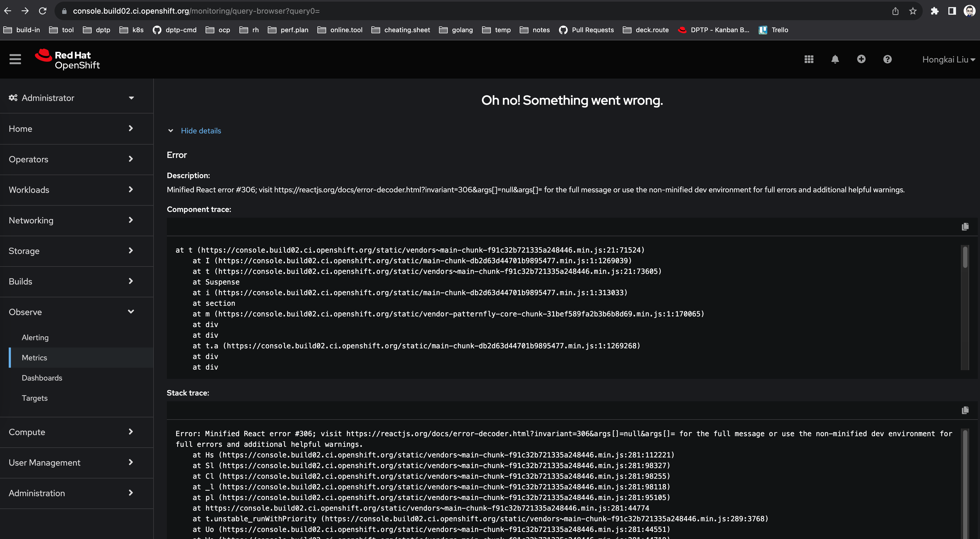Copy the component trace to clipboard
The width and height of the screenshot is (980, 539).
click(965, 227)
